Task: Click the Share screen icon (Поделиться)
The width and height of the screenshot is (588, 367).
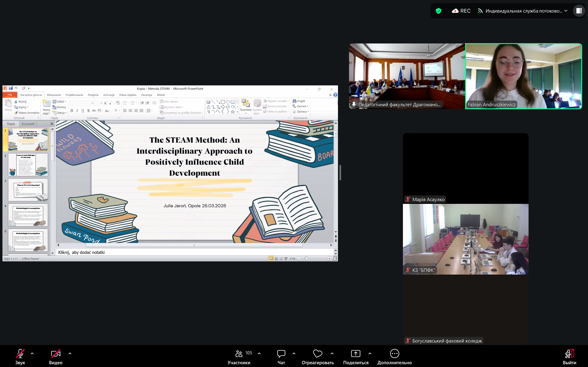Action: [355, 354]
